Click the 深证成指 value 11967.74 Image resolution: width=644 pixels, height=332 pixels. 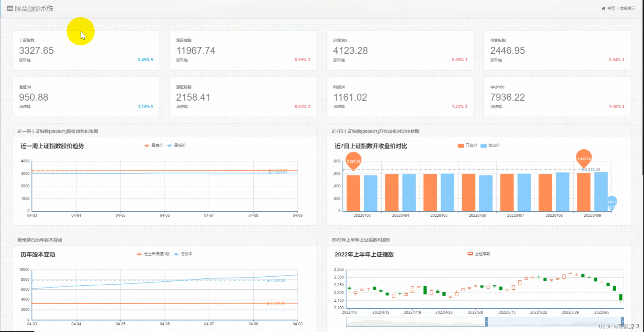(196, 51)
